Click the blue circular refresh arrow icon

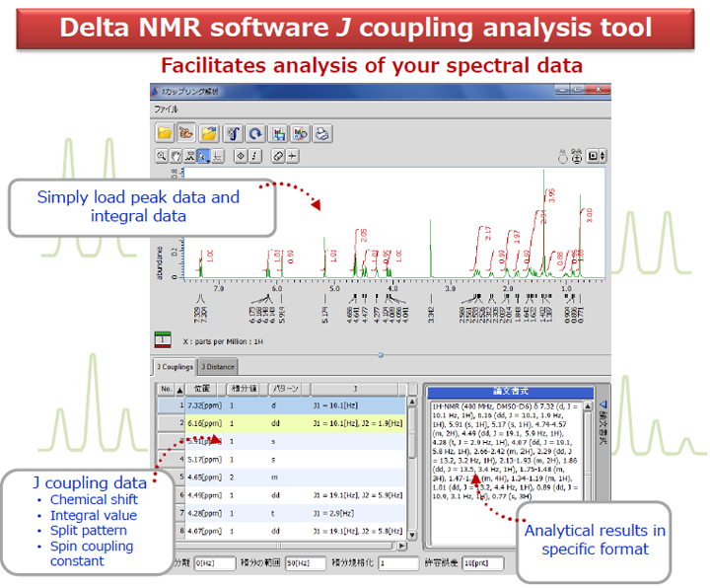pos(255,133)
